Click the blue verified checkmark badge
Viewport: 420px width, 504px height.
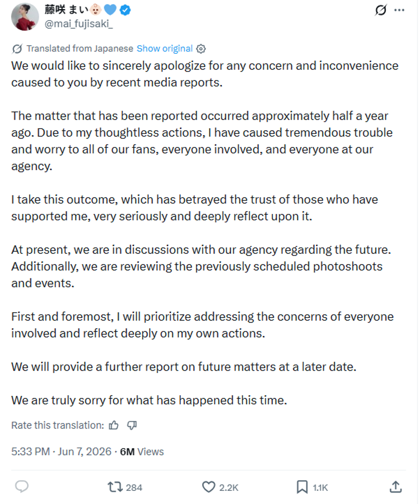click(x=125, y=10)
